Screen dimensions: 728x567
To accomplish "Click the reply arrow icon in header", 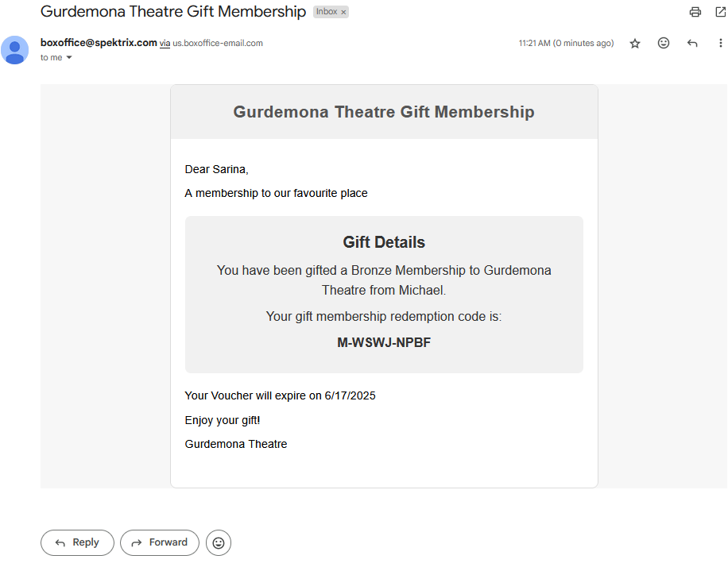I will tap(692, 43).
